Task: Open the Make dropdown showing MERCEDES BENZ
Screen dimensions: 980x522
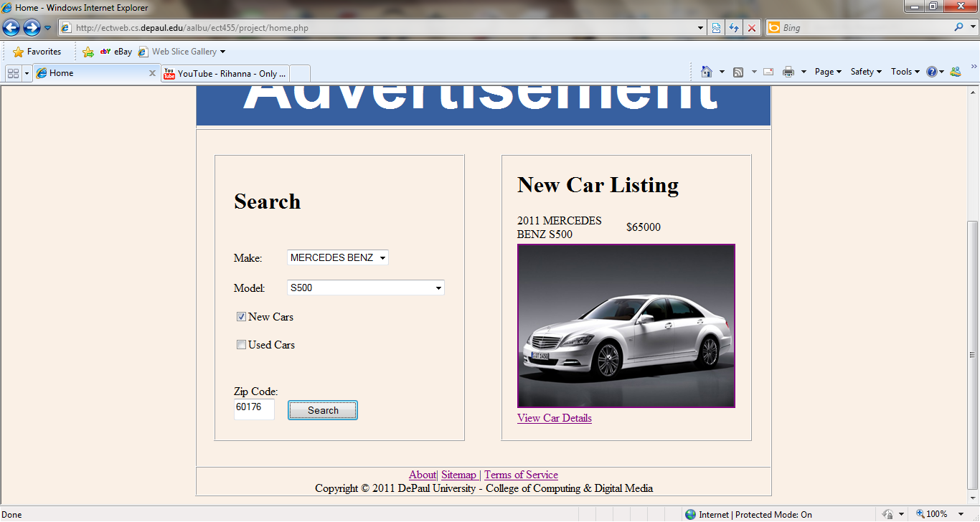Action: pos(338,257)
